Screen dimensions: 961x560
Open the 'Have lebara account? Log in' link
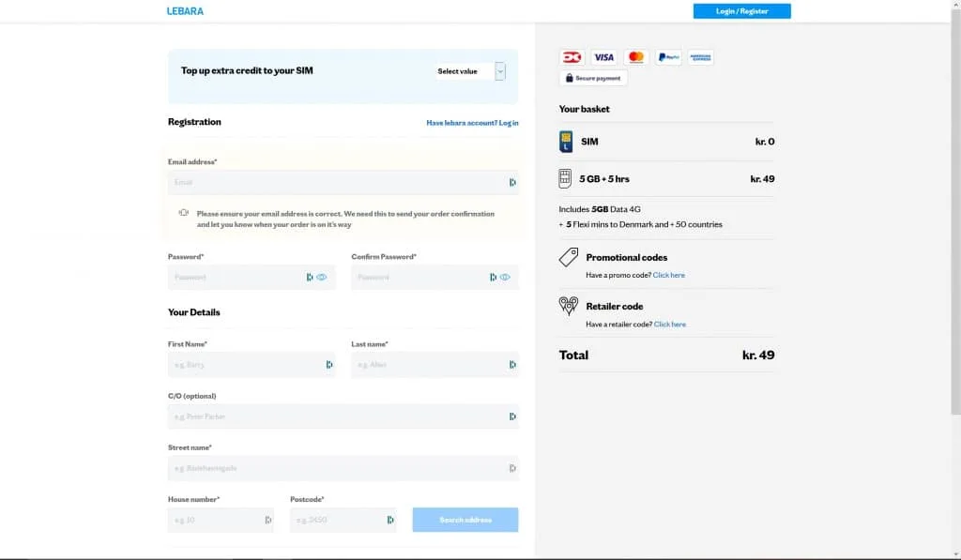(x=472, y=123)
